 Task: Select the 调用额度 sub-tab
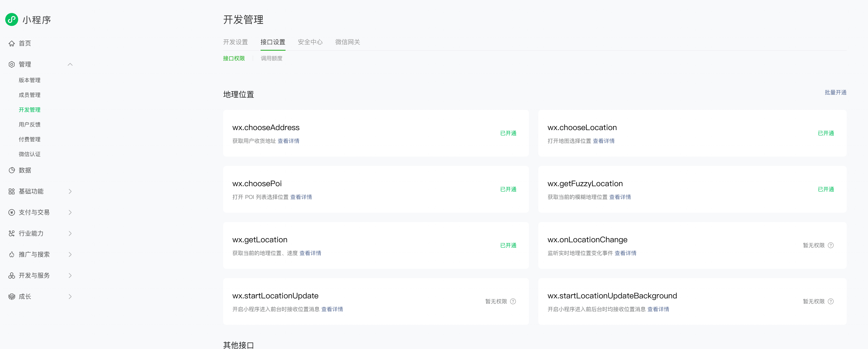(271, 59)
